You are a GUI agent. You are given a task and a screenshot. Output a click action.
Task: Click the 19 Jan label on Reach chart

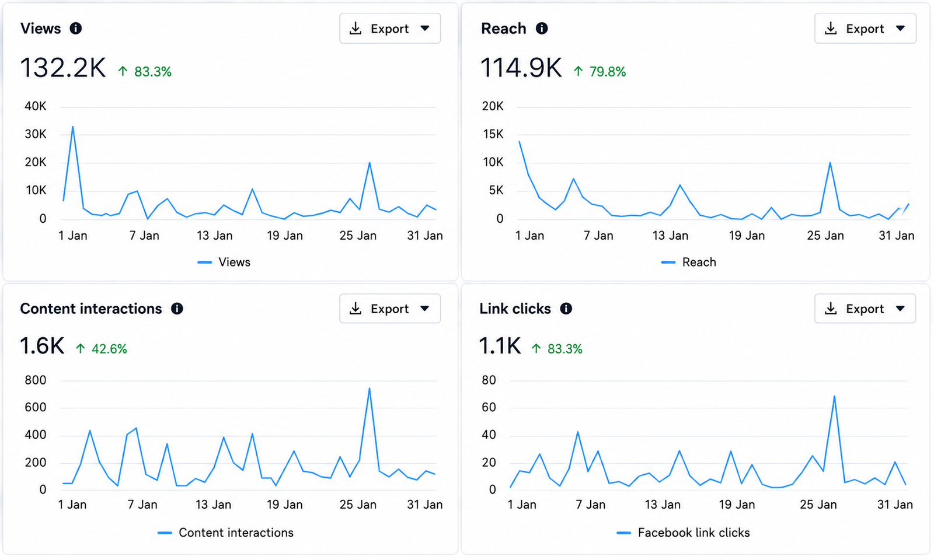pyautogui.click(x=747, y=236)
